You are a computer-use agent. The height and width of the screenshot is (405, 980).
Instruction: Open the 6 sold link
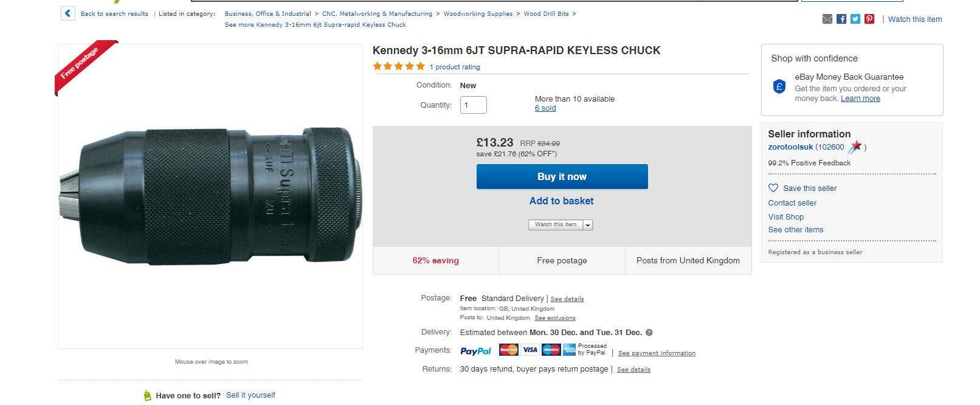coord(545,108)
